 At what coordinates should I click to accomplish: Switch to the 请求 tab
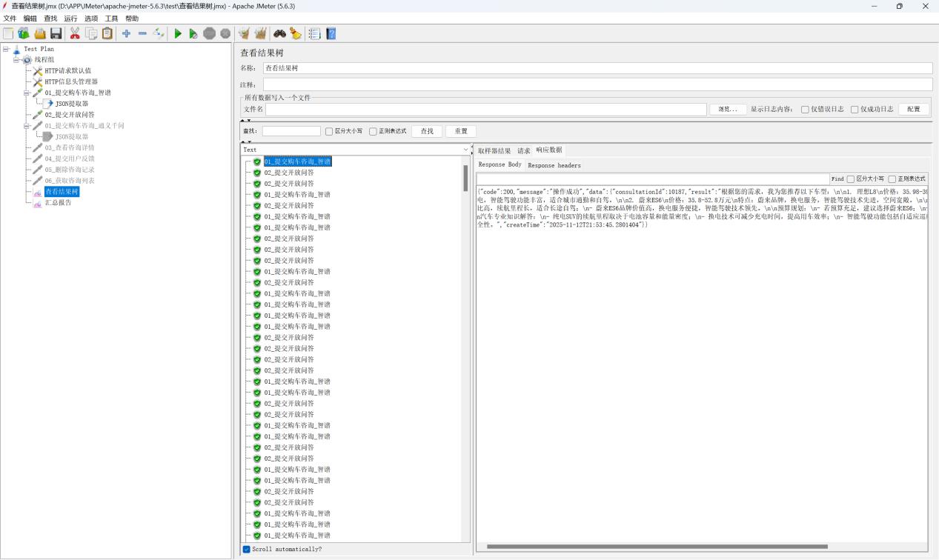click(523, 150)
